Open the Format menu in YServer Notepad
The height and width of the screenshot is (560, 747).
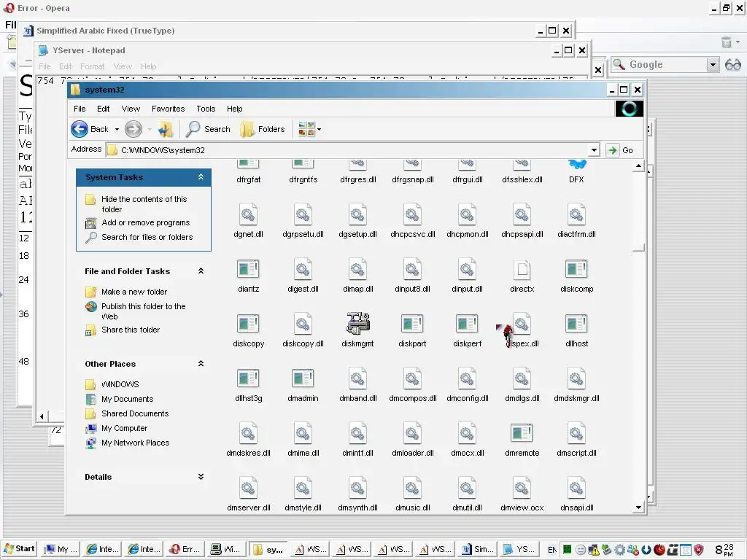(x=92, y=66)
